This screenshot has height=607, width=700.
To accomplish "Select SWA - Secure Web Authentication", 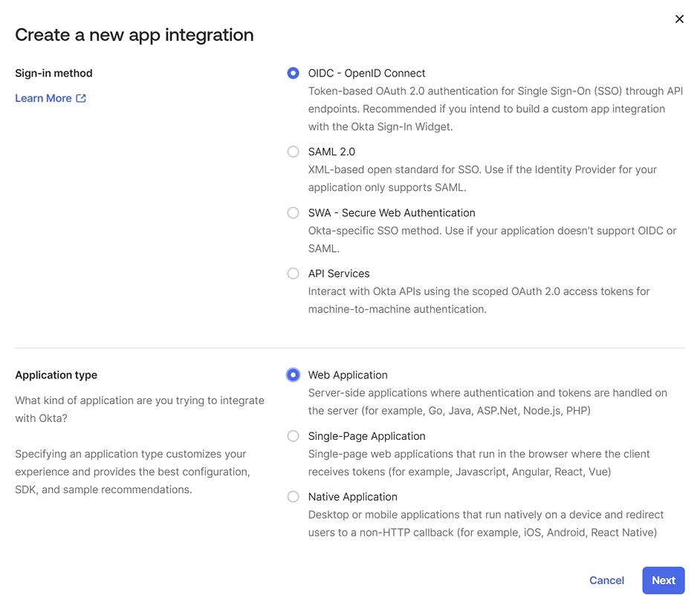I will coord(294,212).
